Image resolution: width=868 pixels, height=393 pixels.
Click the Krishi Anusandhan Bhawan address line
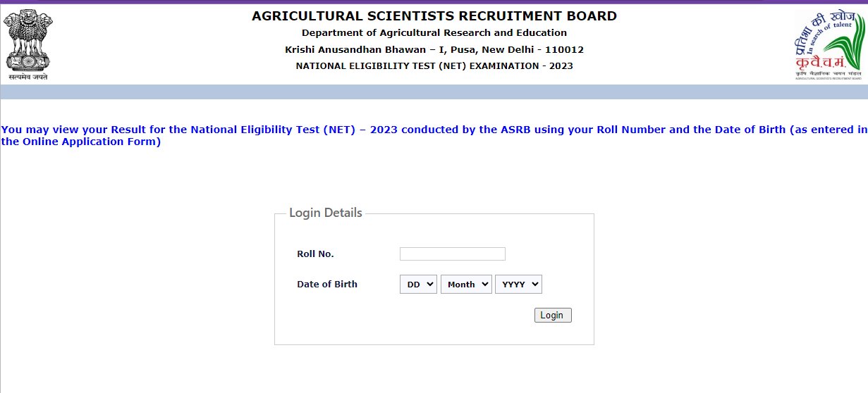pyautogui.click(x=434, y=50)
